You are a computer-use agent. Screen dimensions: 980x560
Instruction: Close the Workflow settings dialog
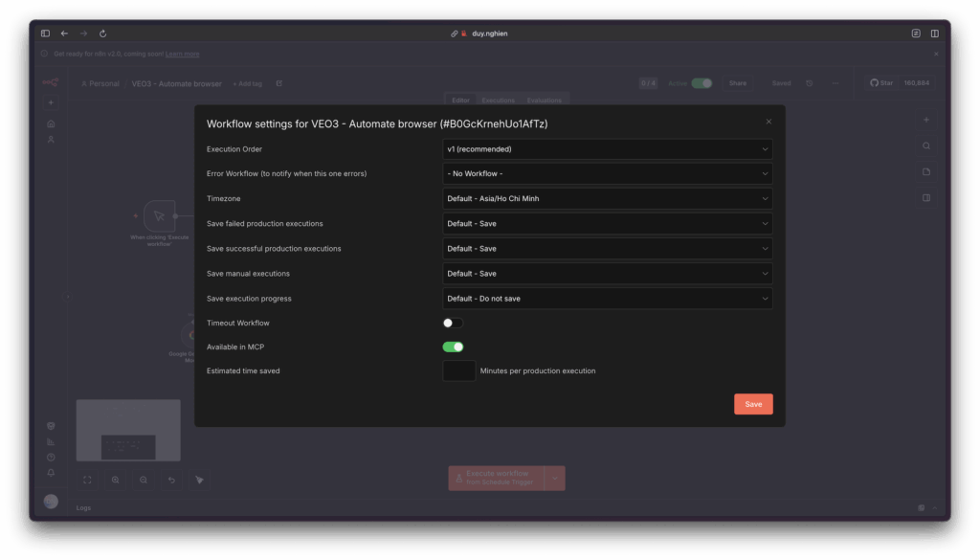[768, 122]
